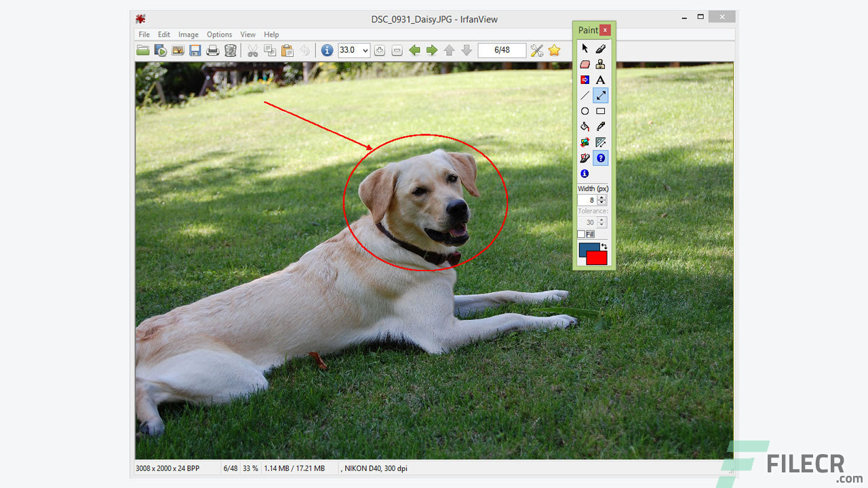This screenshot has width=868, height=488.
Task: Select the Color Picker eyedropper tool
Action: click(600, 127)
